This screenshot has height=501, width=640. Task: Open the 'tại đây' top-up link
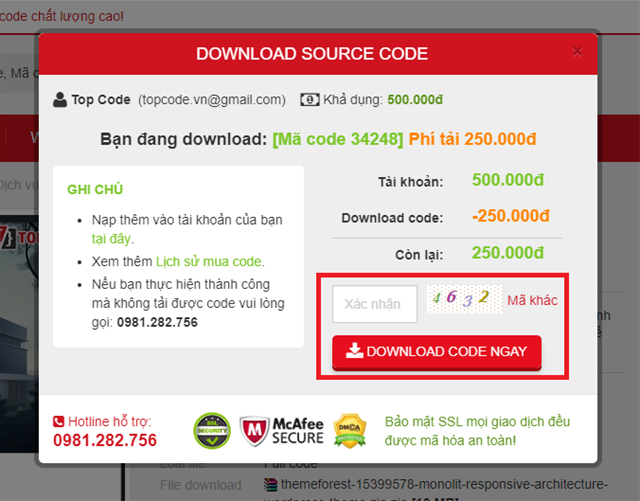click(113, 239)
